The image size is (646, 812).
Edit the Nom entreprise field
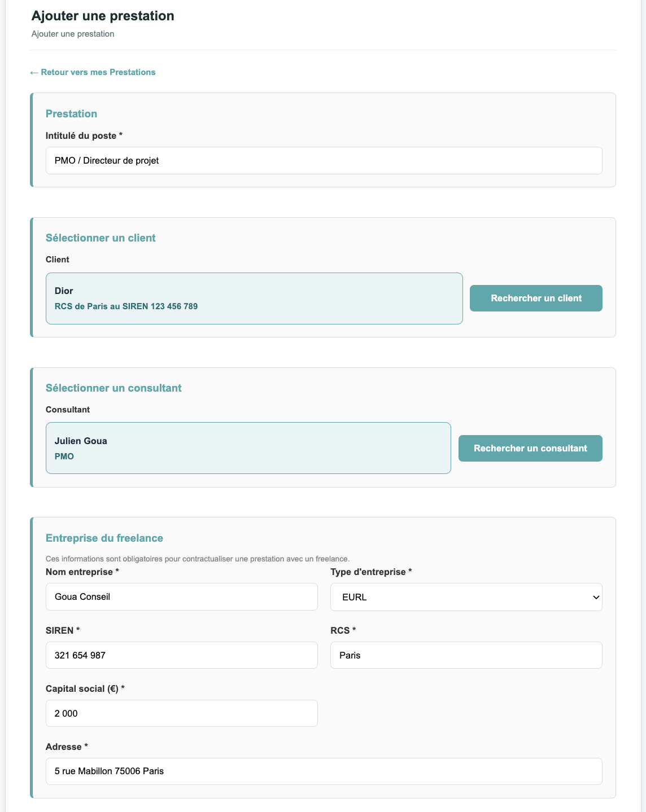pos(181,596)
